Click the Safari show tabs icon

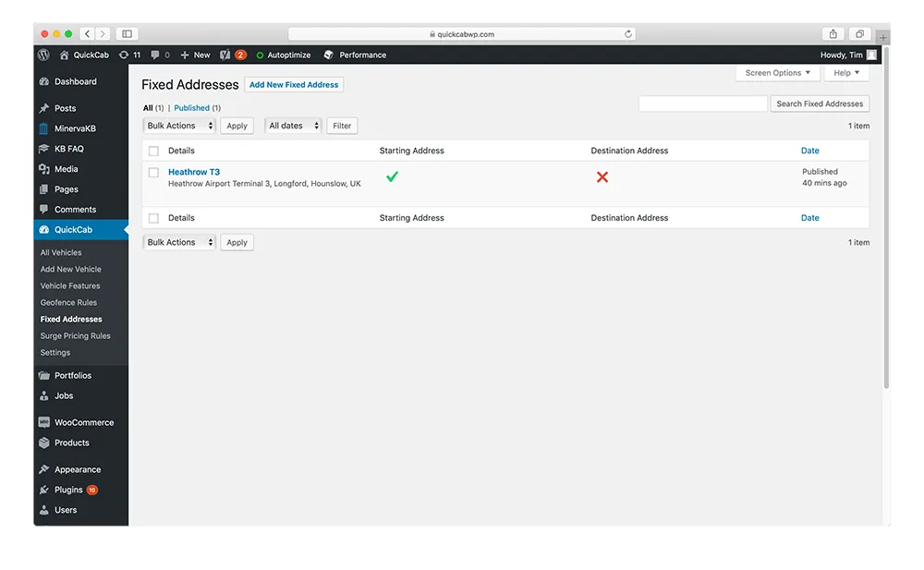859,34
